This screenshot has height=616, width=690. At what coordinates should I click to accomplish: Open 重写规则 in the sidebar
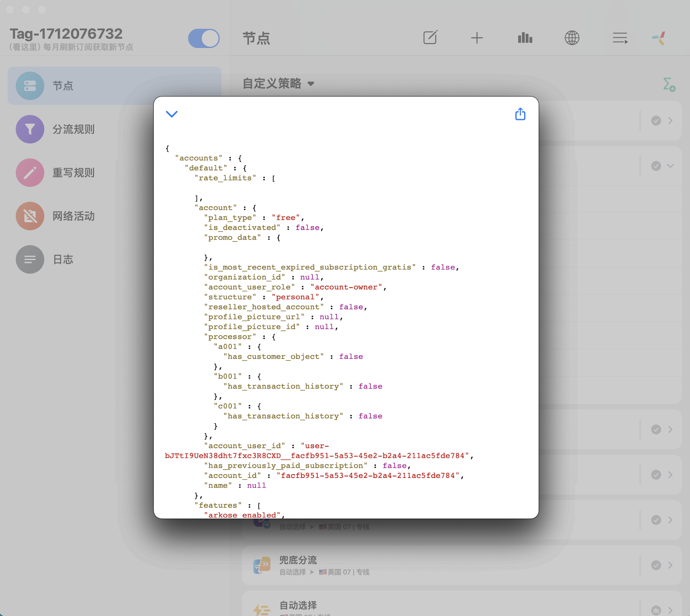click(74, 173)
